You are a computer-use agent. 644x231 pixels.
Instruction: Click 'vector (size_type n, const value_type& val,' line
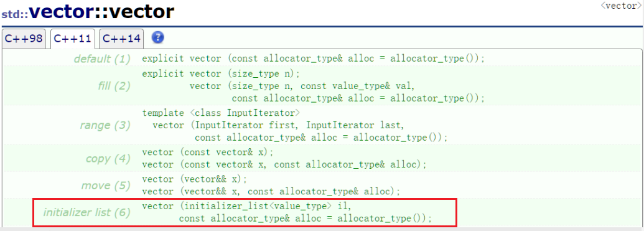coord(302,87)
